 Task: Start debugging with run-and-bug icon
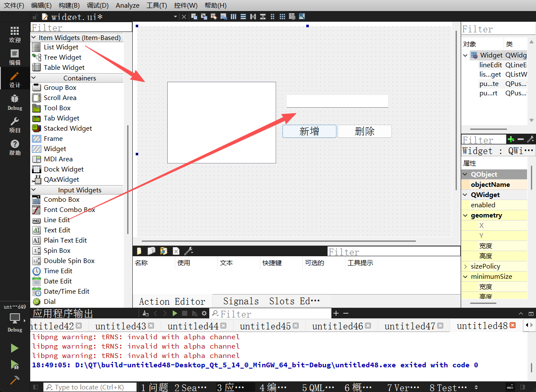[x=15, y=364]
